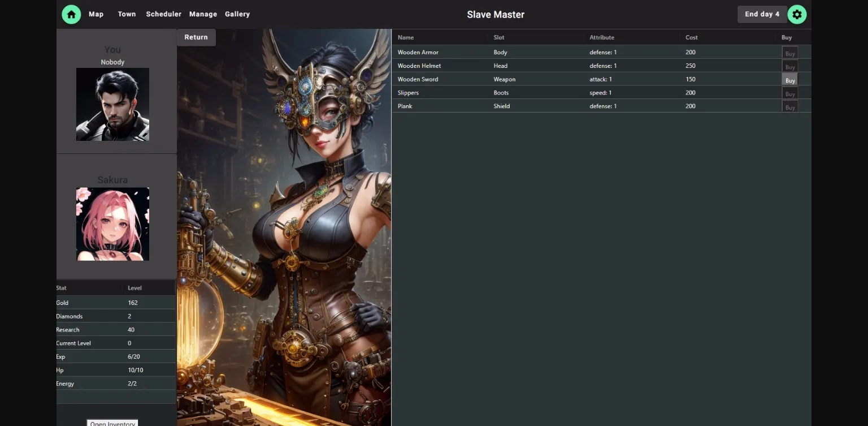Buy the Wooden Armor
The image size is (868, 426).
click(x=789, y=52)
